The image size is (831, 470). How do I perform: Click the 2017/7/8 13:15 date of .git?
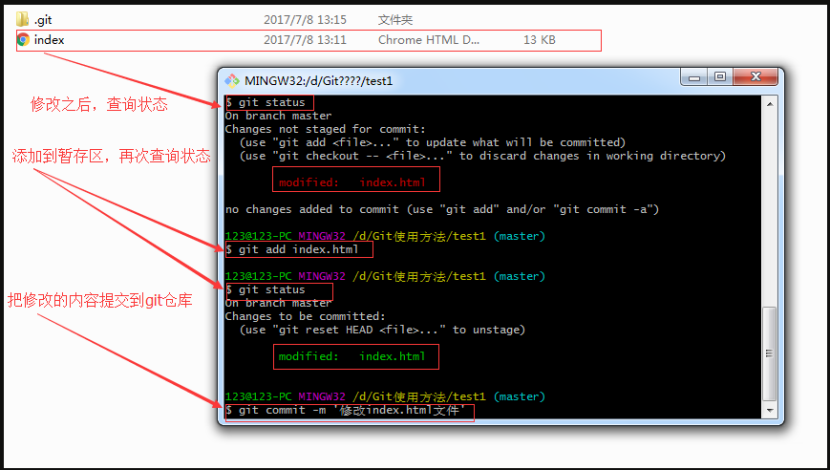pos(305,20)
